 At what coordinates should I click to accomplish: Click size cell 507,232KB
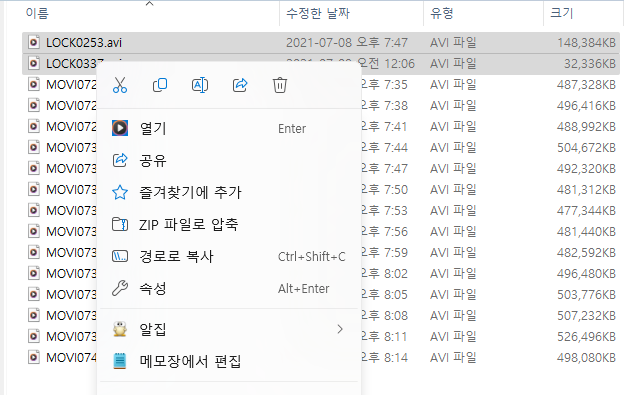click(587, 316)
